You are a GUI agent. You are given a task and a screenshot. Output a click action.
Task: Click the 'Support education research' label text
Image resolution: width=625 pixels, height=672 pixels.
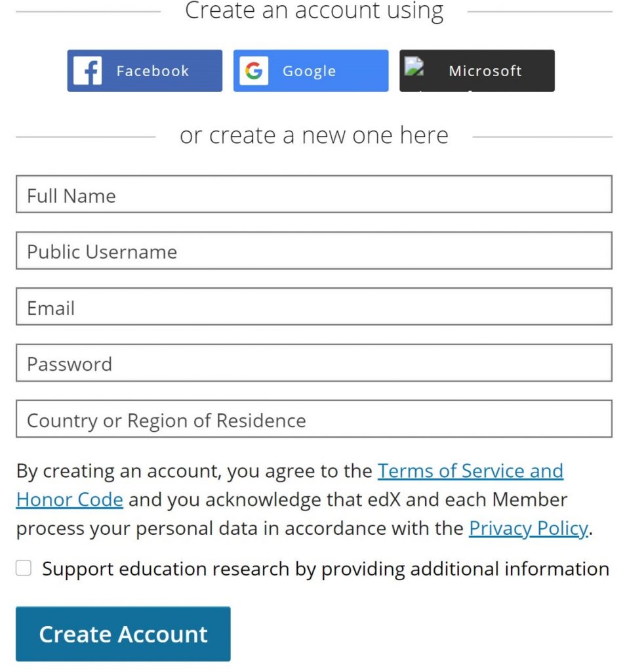coord(325,569)
